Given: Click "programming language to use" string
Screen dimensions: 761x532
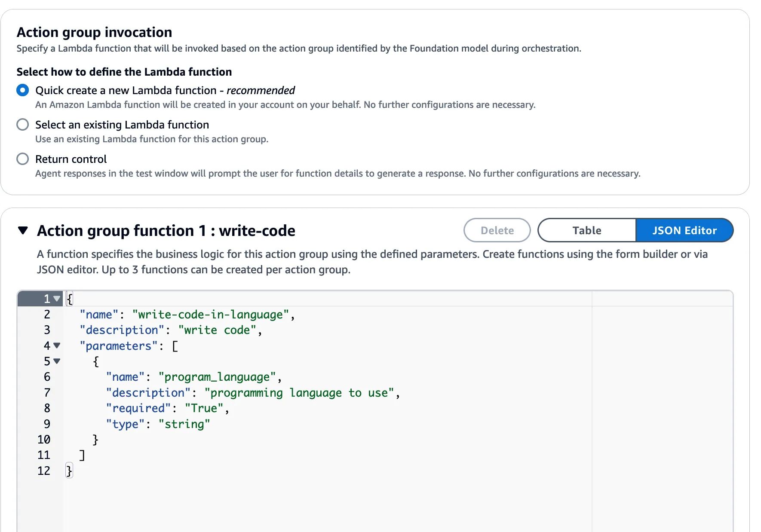Looking at the screenshot, I should (299, 393).
